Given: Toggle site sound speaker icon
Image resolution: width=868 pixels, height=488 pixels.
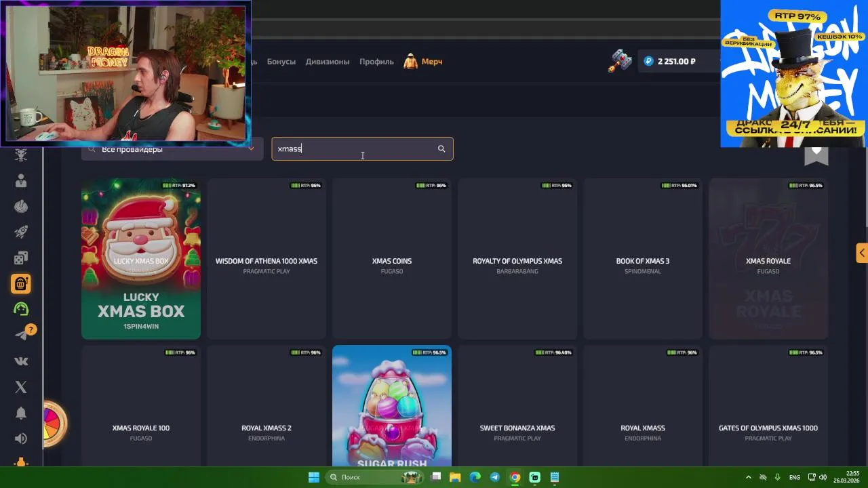Looking at the screenshot, I should [21, 439].
